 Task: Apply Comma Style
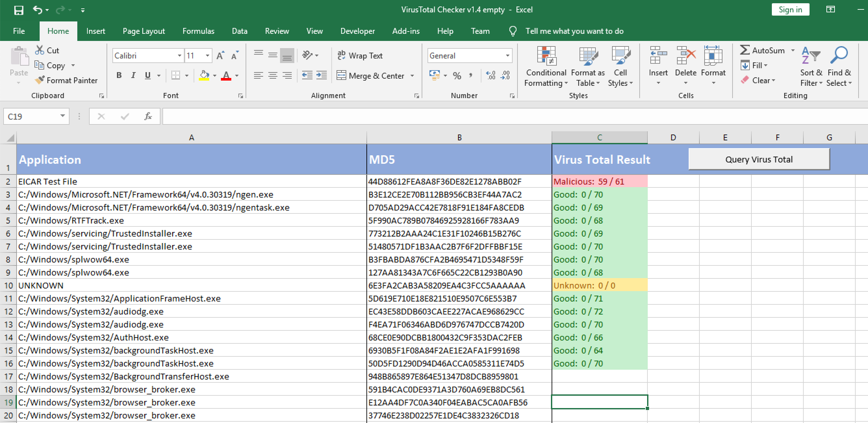[471, 75]
